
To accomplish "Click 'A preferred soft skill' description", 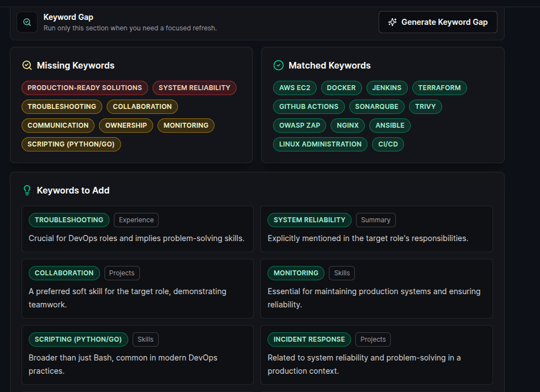I will pyautogui.click(x=128, y=298).
